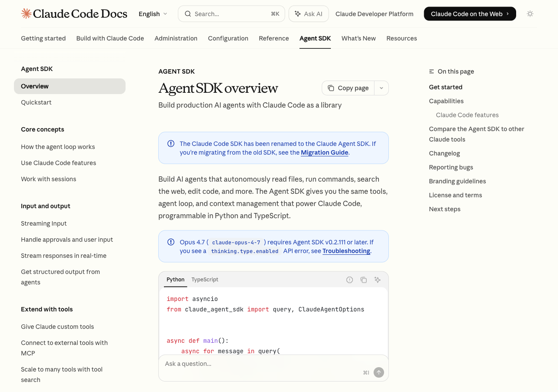The image size is (558, 392).
Task: Select Overview in the sidebar
Action: tap(70, 86)
